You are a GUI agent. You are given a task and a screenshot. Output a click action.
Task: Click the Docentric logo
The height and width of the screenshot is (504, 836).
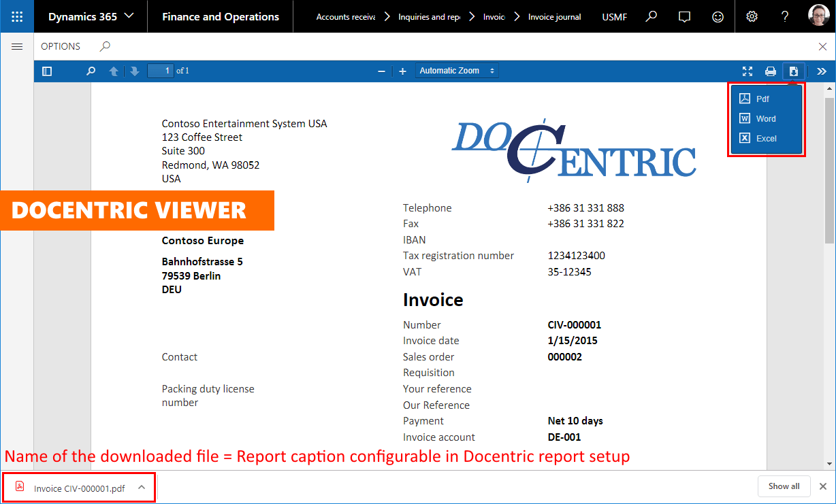pyautogui.click(x=574, y=150)
